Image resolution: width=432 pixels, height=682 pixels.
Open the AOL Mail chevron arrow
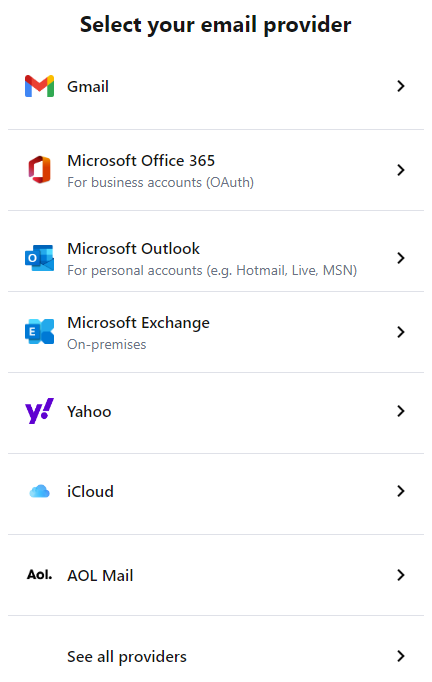[x=401, y=575]
